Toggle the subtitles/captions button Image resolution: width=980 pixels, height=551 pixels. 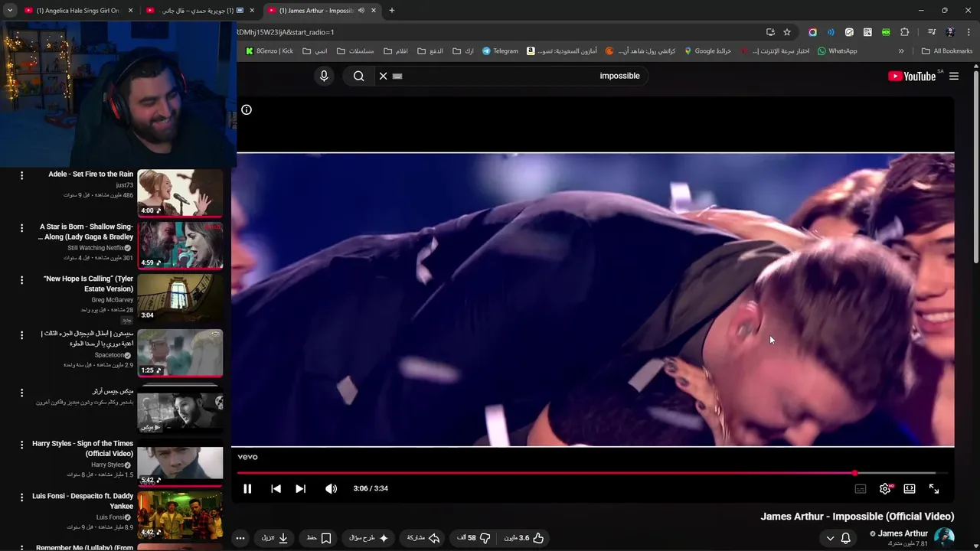[861, 488]
